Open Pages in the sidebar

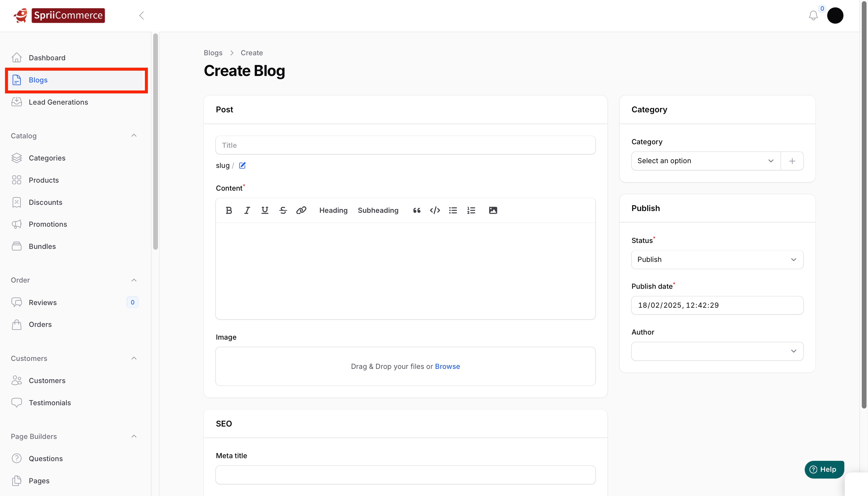76,481
